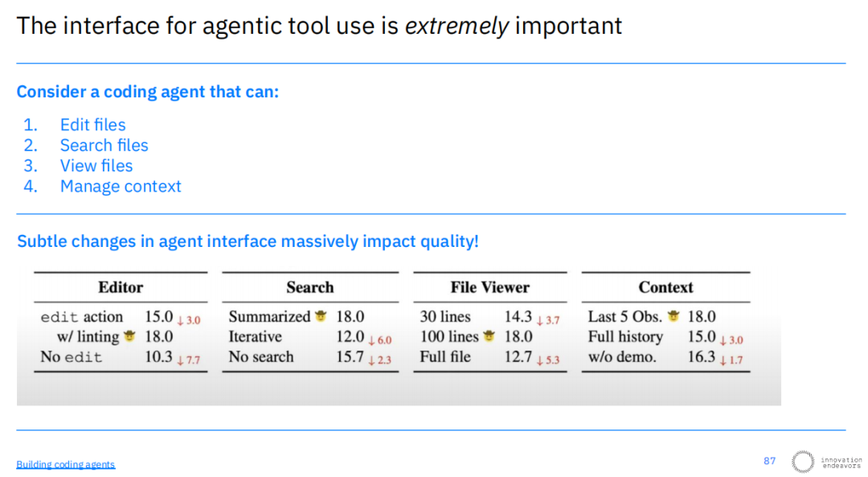The width and height of the screenshot is (868, 477).
Task: Select the Search table header
Action: [x=310, y=287]
